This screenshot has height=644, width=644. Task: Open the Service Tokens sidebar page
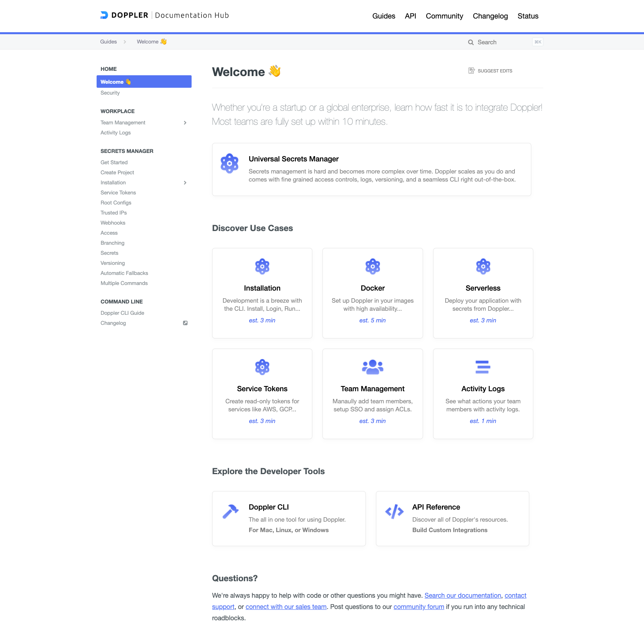(x=118, y=193)
